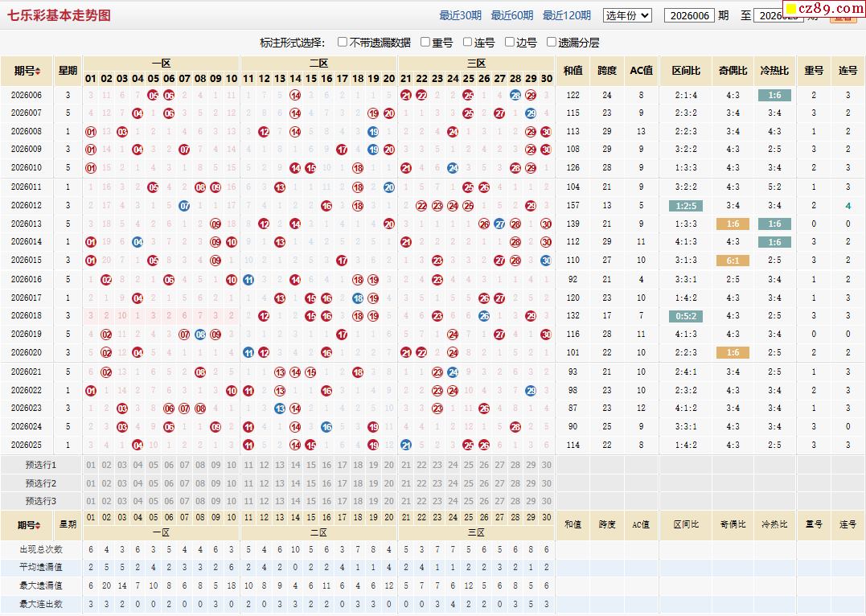Check the 连号 option
866x616 pixels.
[x=468, y=42]
